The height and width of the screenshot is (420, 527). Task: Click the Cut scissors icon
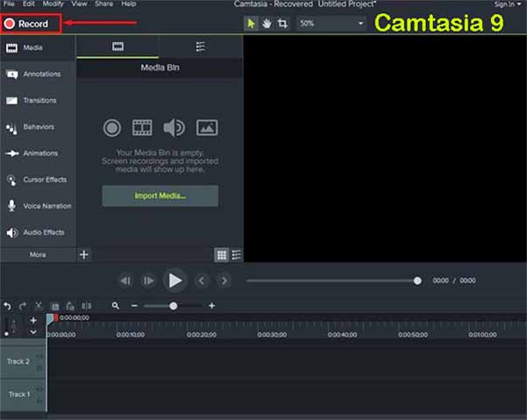pyautogui.click(x=39, y=306)
